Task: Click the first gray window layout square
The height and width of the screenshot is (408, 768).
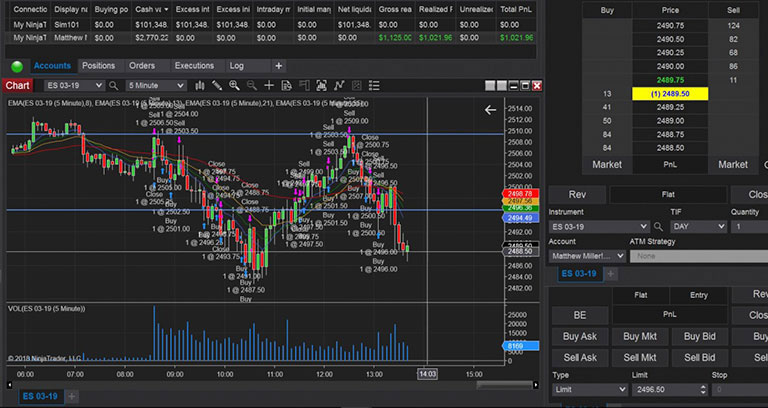Action: (x=490, y=86)
